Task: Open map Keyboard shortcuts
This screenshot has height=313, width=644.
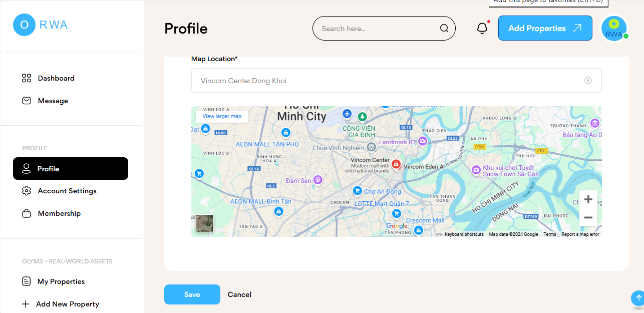Action: click(x=464, y=234)
